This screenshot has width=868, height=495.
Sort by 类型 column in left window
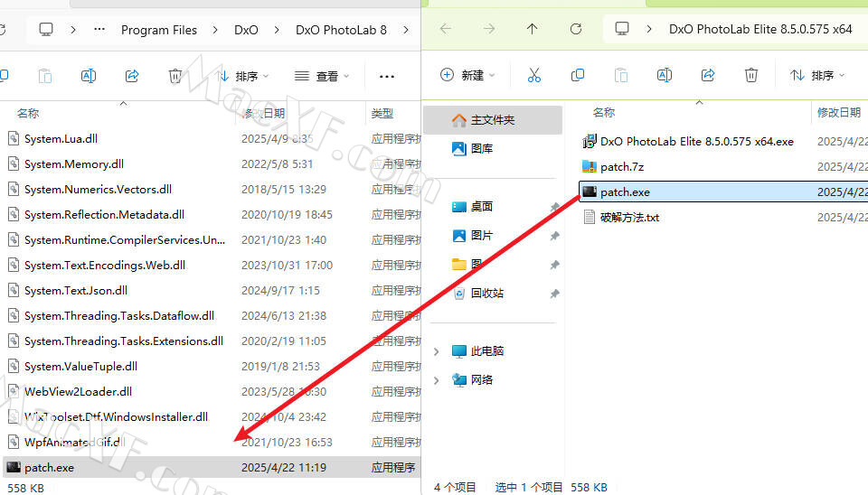tap(382, 114)
